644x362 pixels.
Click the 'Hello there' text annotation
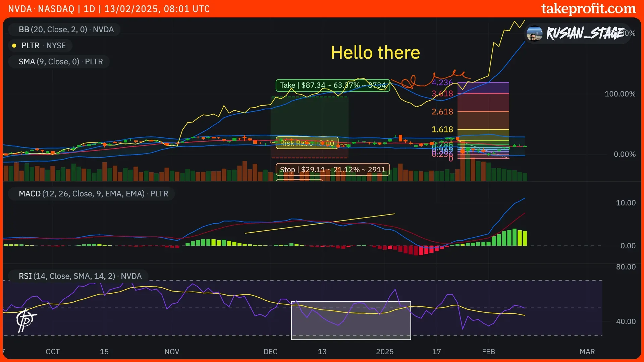375,53
